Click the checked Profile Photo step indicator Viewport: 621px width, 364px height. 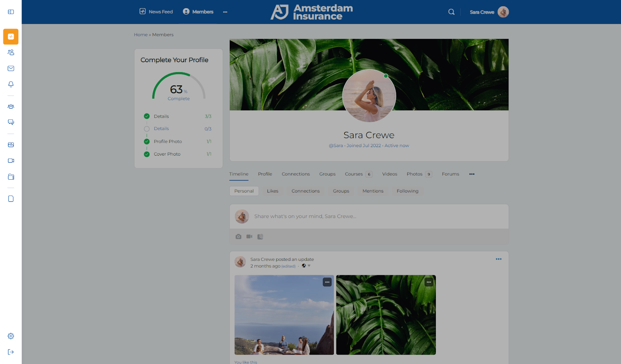[x=147, y=142]
